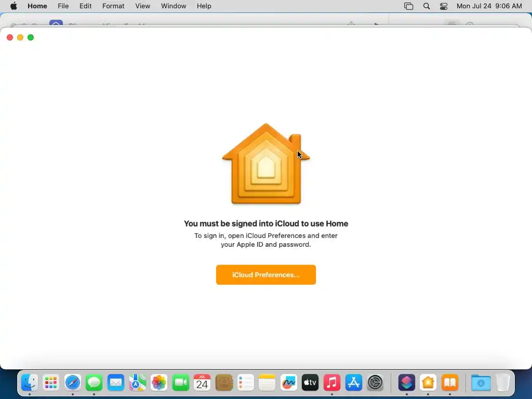The height and width of the screenshot is (399, 532).
Task: Open the Home app menu
Action: click(x=37, y=6)
